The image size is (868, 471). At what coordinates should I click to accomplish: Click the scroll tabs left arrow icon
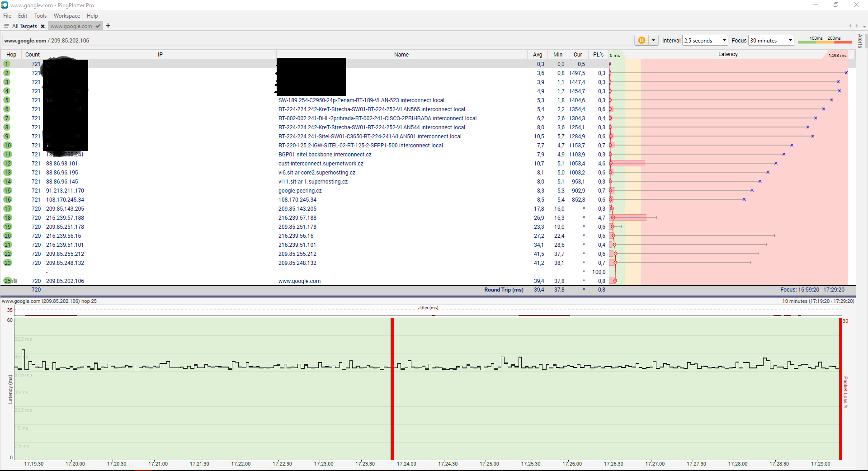pyautogui.click(x=850, y=26)
